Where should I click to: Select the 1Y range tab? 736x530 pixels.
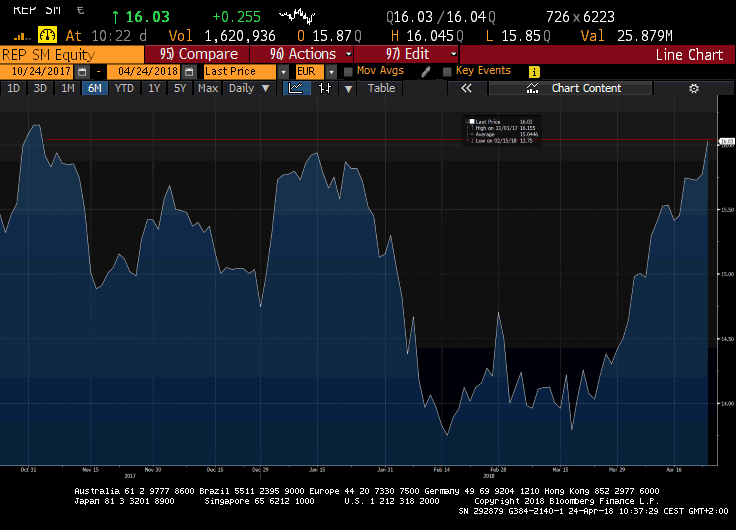coord(154,88)
